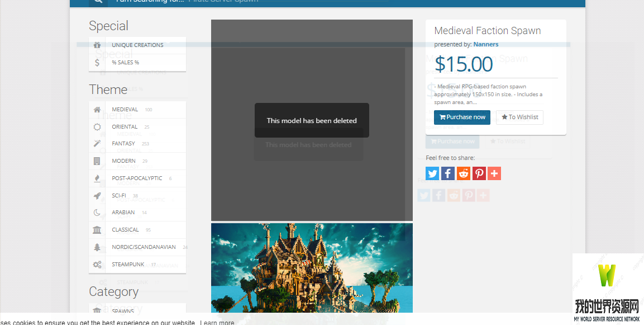Click the castle island build image
644x325 pixels.
click(312, 268)
